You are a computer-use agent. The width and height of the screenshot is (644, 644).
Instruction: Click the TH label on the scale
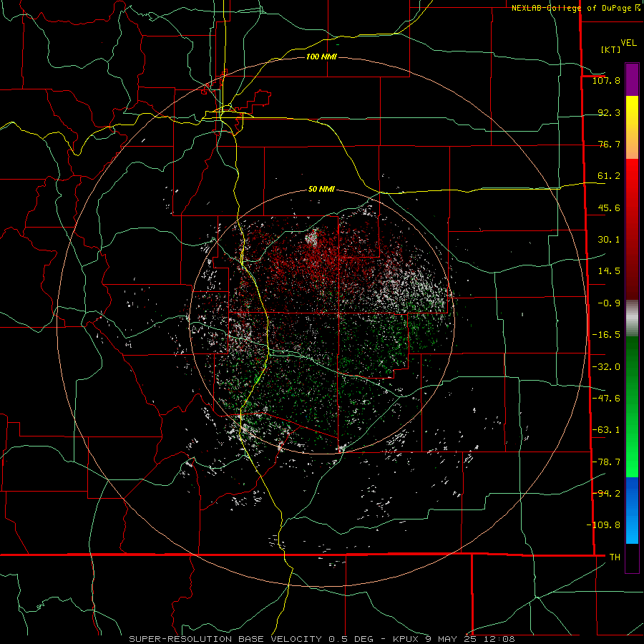[x=615, y=557]
